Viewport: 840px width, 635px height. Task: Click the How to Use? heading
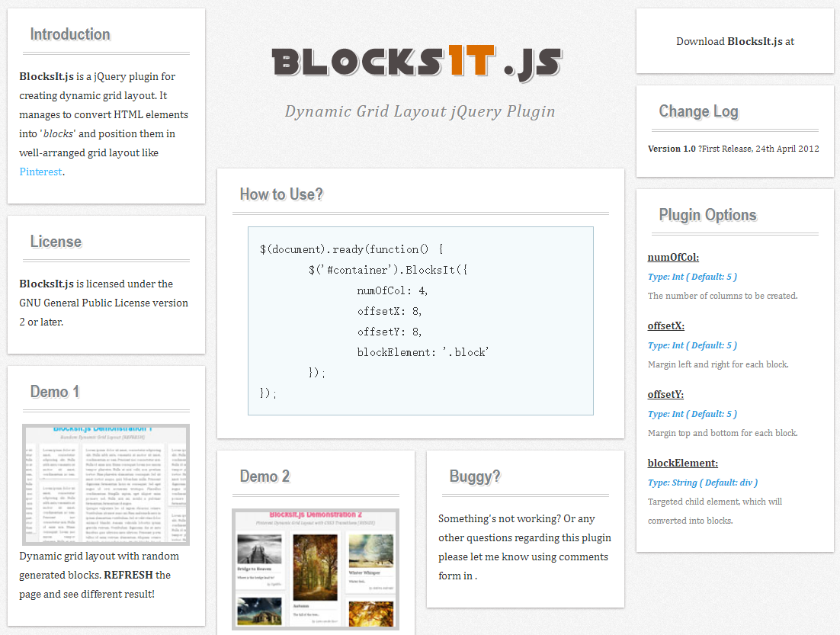[x=281, y=194]
